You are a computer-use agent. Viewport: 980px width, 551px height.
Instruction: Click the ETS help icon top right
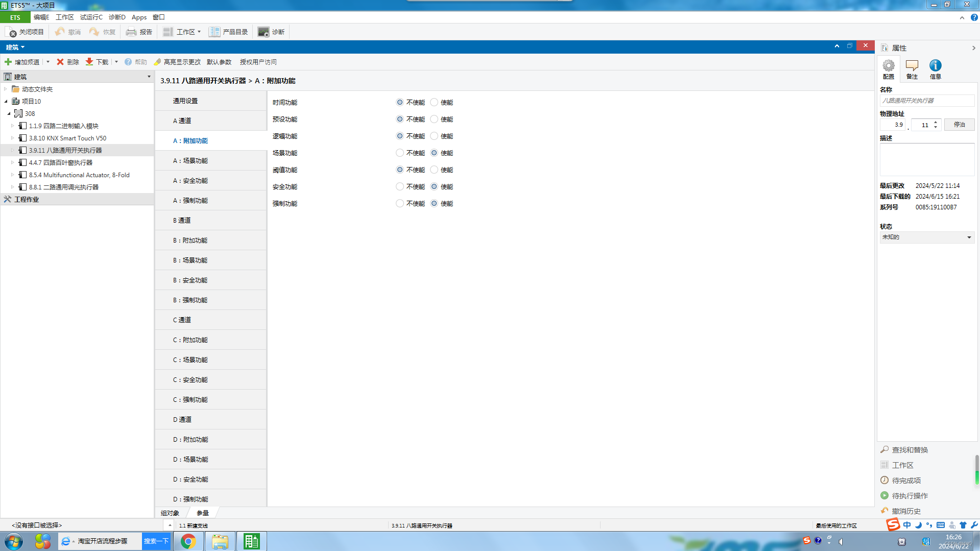click(974, 17)
